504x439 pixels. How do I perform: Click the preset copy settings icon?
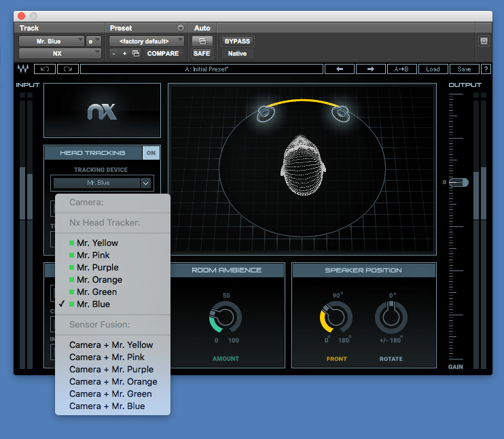point(136,54)
